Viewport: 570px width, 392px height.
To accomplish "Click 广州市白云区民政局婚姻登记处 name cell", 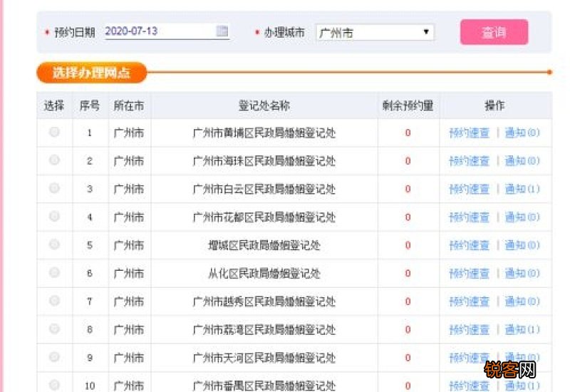I will coord(264,189).
